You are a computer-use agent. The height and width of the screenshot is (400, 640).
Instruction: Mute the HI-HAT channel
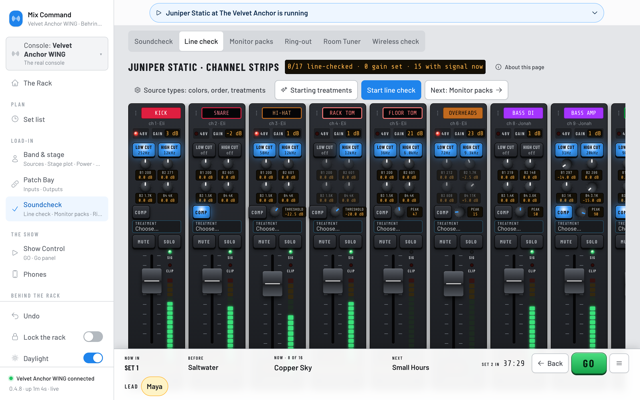264,242
